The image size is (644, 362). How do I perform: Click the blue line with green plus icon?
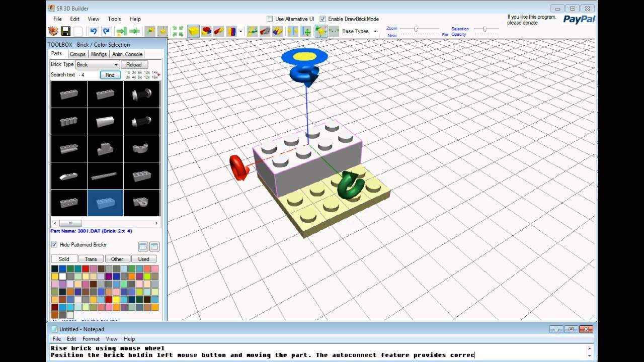pyautogui.click(x=306, y=31)
